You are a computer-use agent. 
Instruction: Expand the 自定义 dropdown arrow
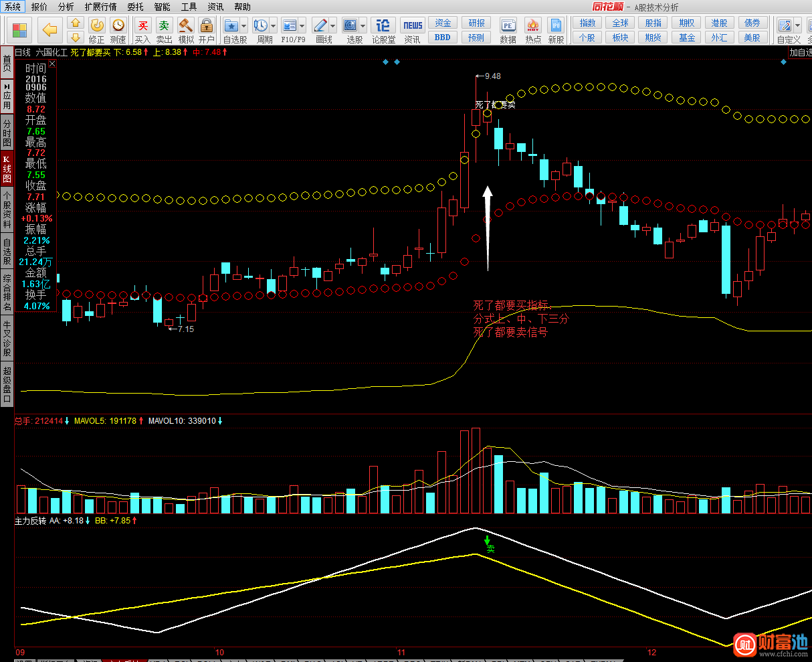point(797,26)
